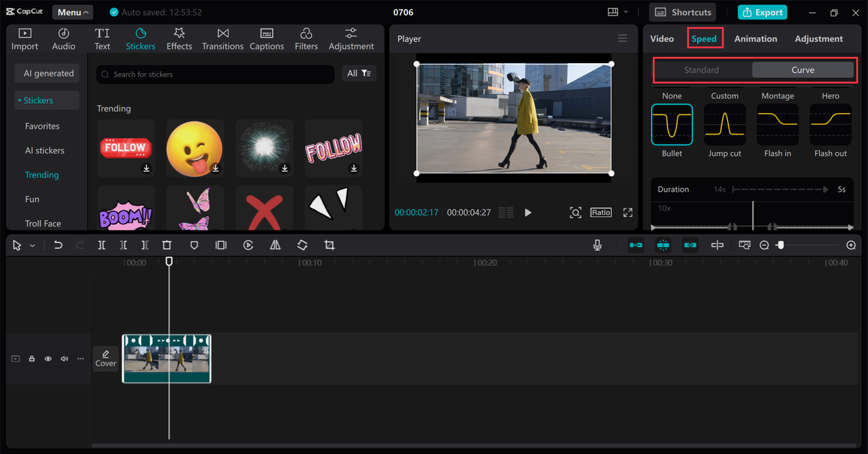Open player options menu
Screen dimensions: 868x454
pyautogui.click(x=623, y=39)
